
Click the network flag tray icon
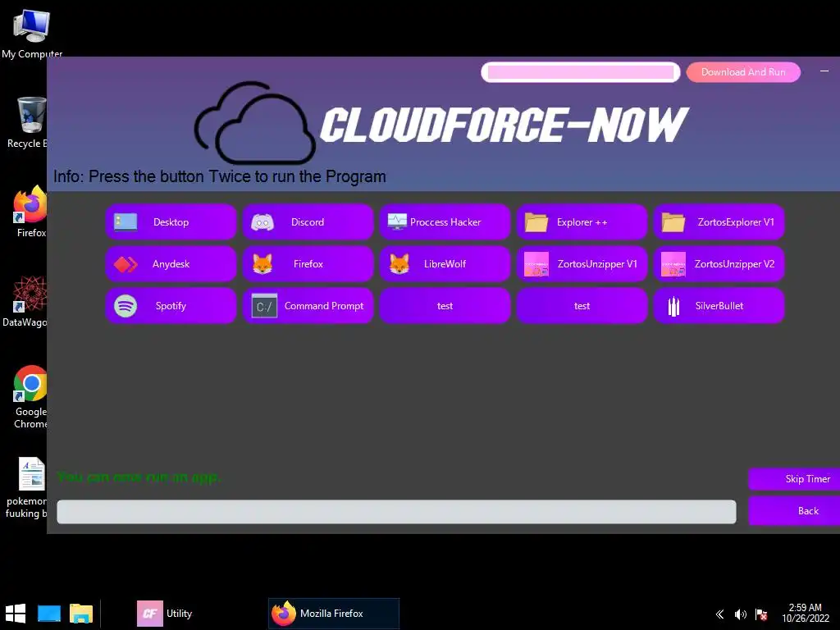pyautogui.click(x=760, y=614)
